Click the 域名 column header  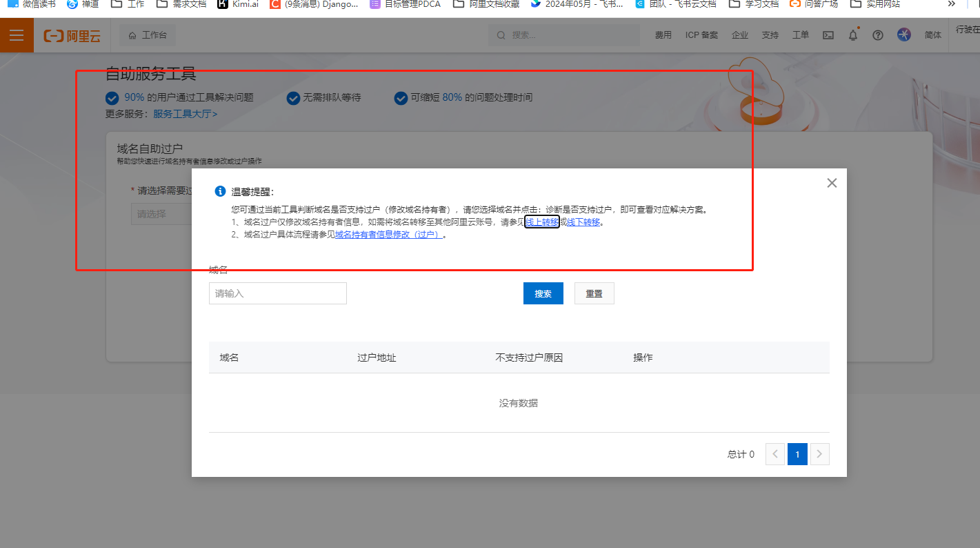tap(229, 358)
